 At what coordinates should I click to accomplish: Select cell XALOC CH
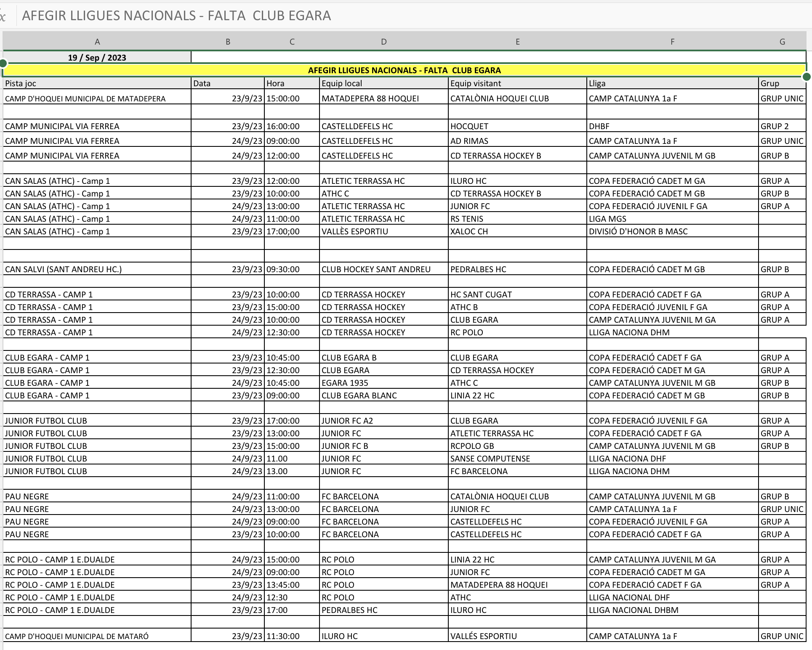pyautogui.click(x=518, y=231)
